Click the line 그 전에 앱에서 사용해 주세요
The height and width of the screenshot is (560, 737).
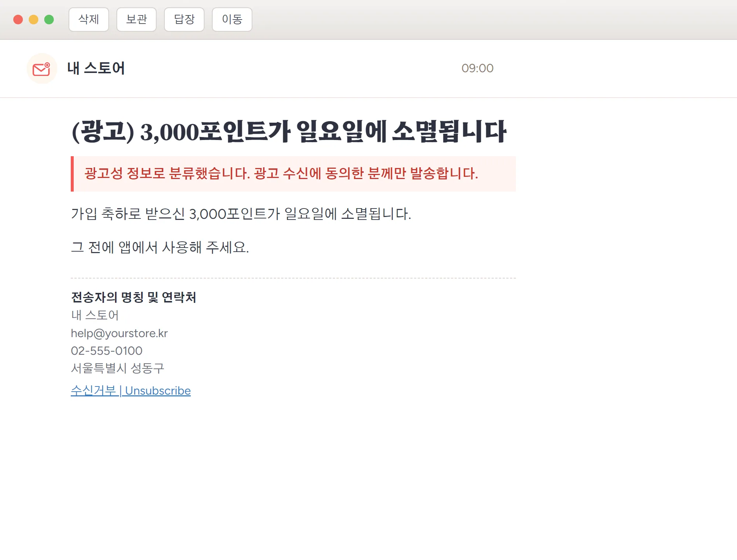(x=160, y=247)
